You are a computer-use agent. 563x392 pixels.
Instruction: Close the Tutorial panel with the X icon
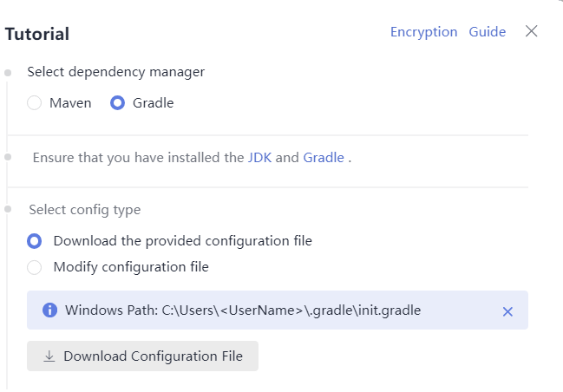531,31
